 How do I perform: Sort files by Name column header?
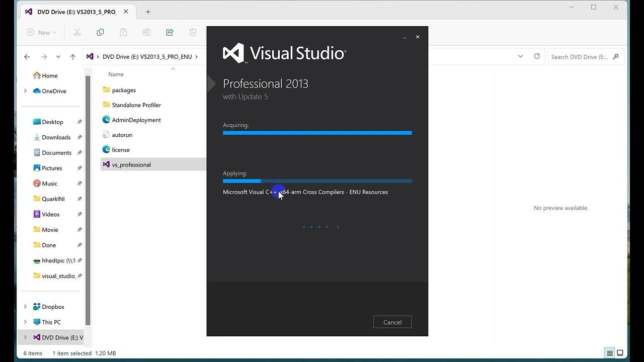click(x=116, y=74)
